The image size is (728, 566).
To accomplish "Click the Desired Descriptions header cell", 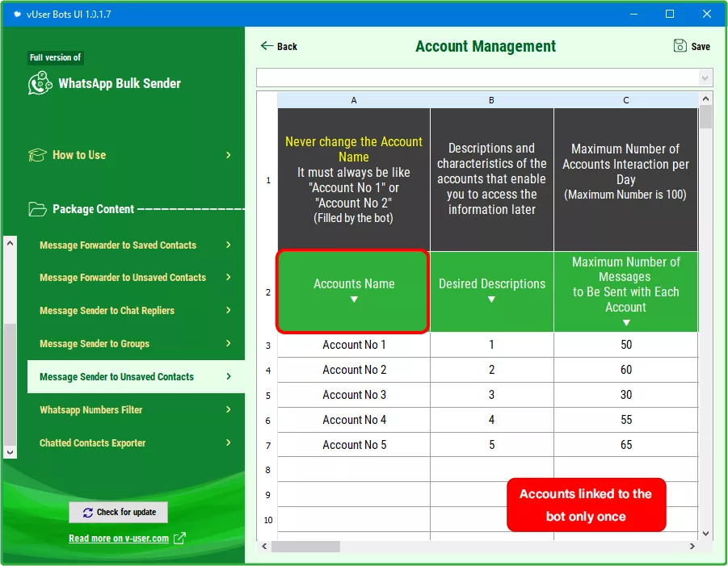I will coord(492,291).
